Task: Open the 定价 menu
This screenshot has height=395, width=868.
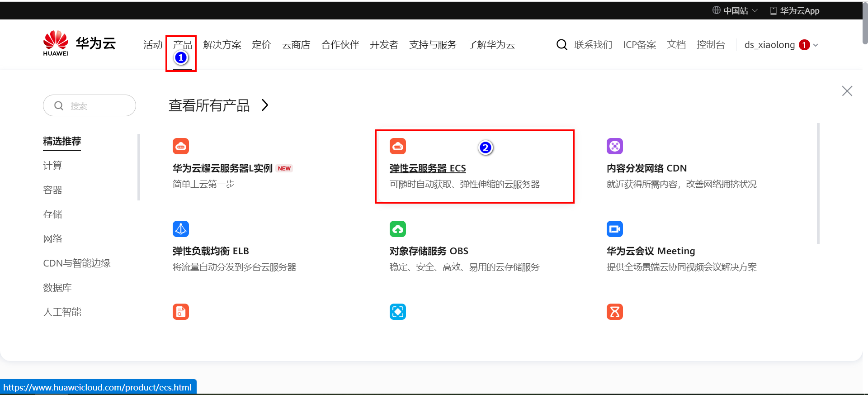Action: (261, 45)
